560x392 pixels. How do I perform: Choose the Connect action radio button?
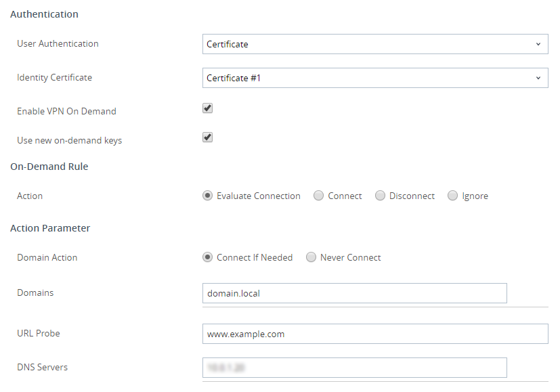319,196
